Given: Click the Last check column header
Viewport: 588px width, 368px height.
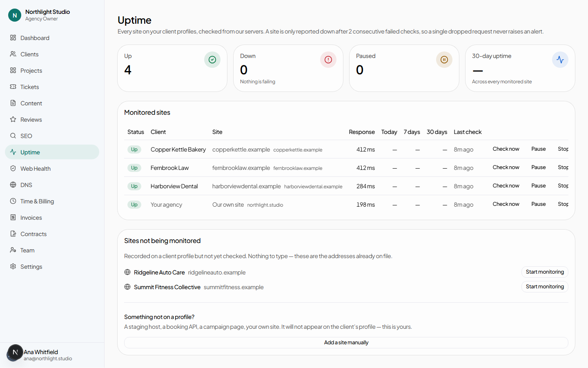Looking at the screenshot, I should coord(468,132).
